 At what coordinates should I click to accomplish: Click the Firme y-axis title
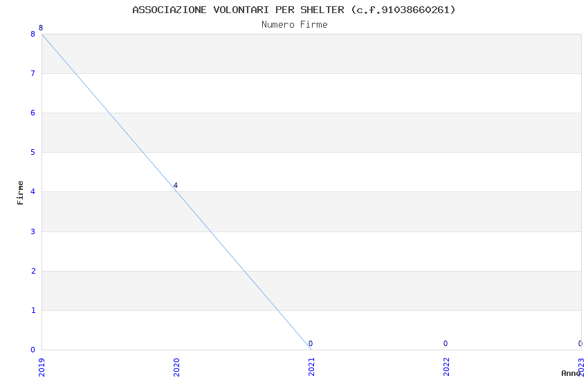tap(20, 193)
